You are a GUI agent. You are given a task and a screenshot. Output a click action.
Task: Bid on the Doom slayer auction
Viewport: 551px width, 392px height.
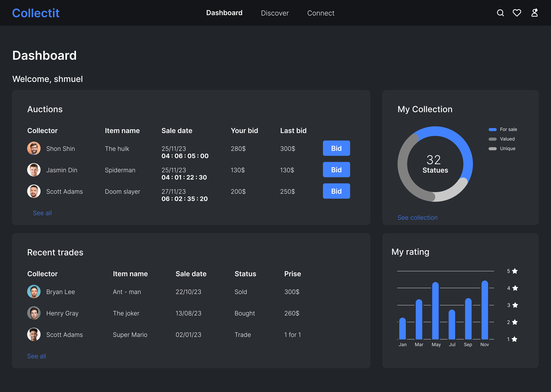pos(336,191)
